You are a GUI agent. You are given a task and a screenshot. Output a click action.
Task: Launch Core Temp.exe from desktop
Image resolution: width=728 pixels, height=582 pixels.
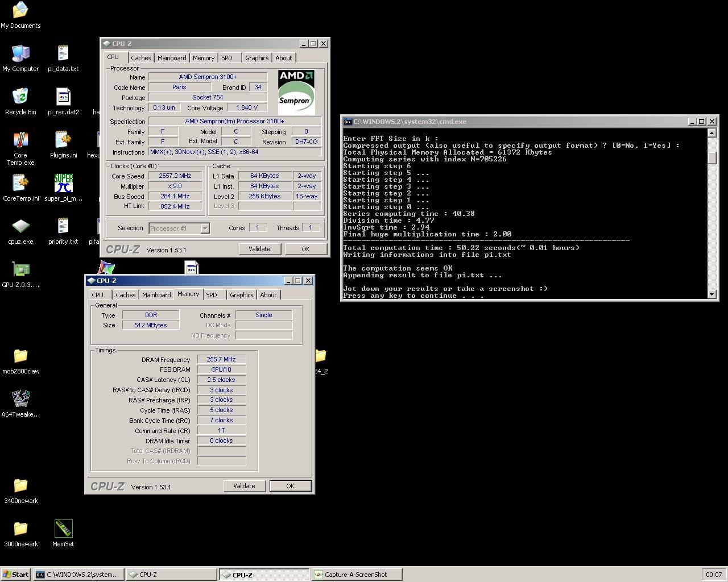tap(20, 148)
